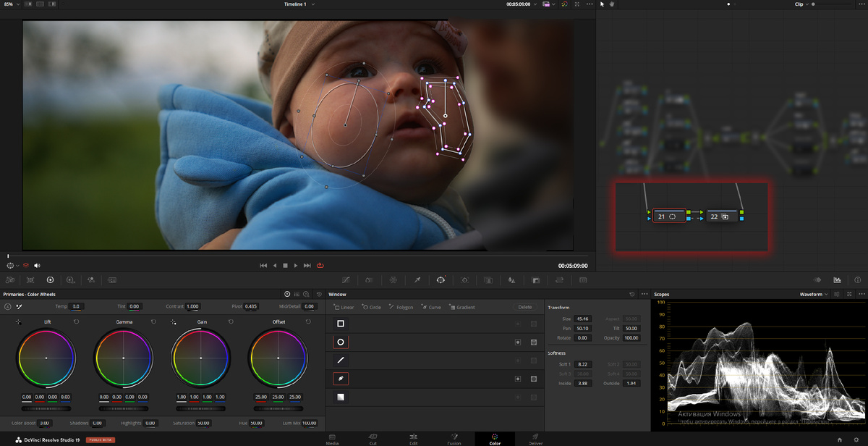
Task: Open the Motion Effects palette icon
Action: (x=112, y=279)
